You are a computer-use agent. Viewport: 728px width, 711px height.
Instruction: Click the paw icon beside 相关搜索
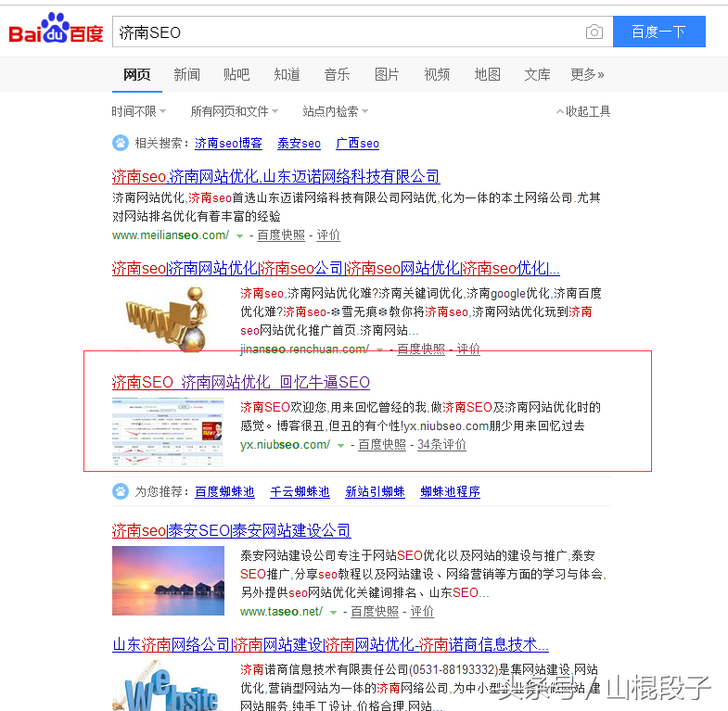[121, 143]
